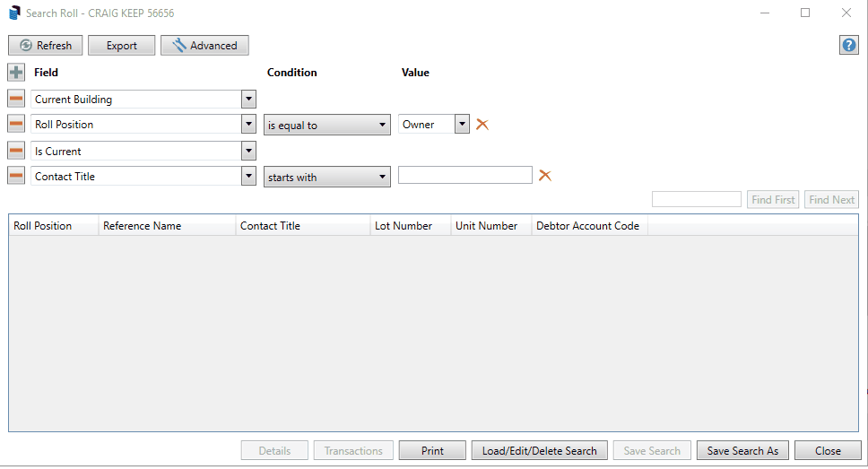
Task: Click Save Search As button
Action: [x=742, y=450]
